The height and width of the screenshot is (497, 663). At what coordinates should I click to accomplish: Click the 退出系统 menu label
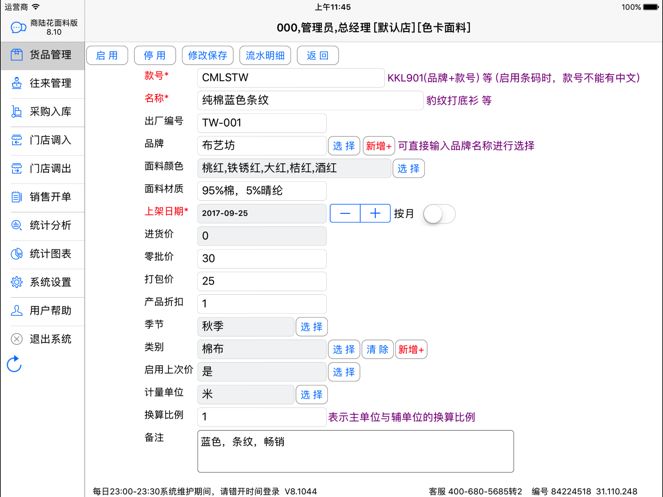point(50,339)
